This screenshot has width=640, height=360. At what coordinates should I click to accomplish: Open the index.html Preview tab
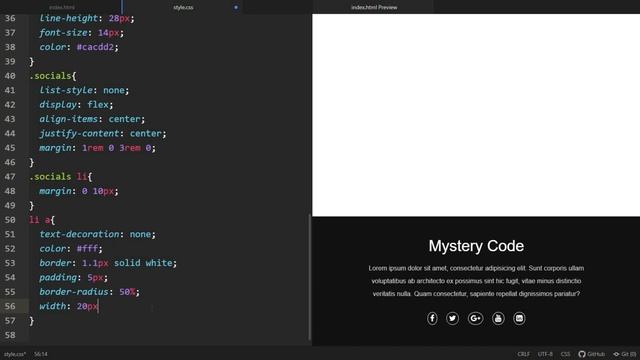tap(374, 7)
